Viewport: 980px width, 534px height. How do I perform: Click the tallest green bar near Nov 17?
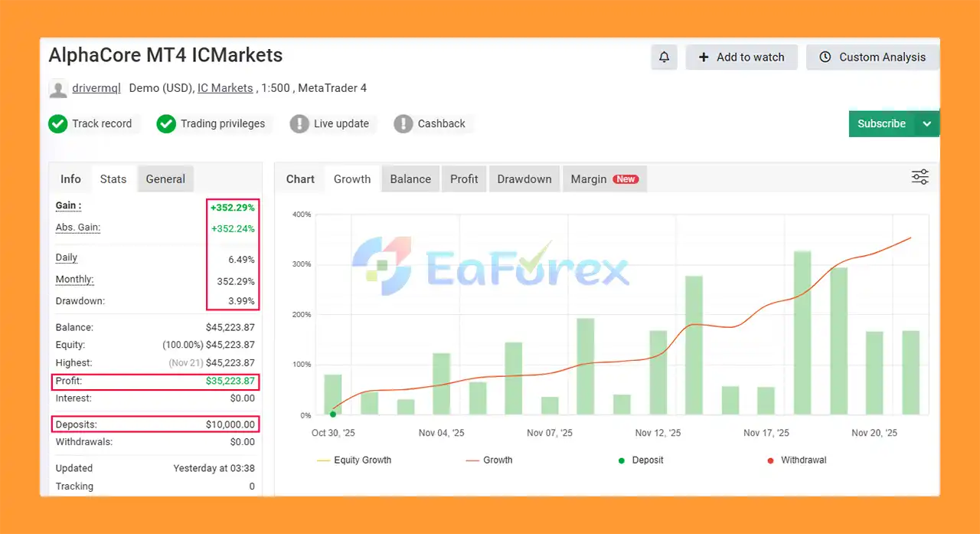pos(802,333)
